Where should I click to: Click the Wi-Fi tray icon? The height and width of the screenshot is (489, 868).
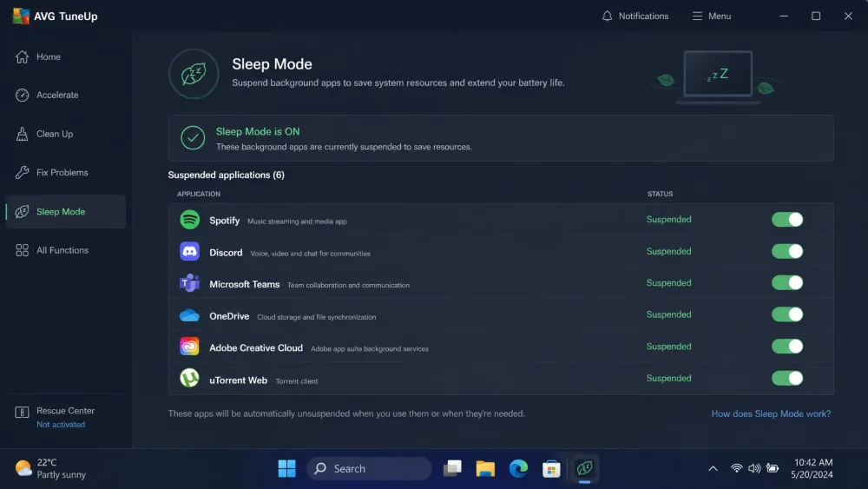pos(736,468)
